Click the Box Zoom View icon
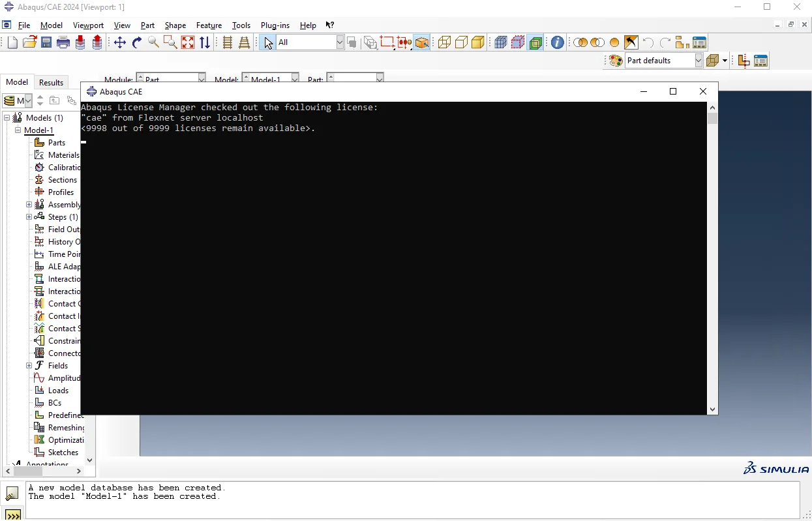Screen dimensions: 812x521 [171, 42]
